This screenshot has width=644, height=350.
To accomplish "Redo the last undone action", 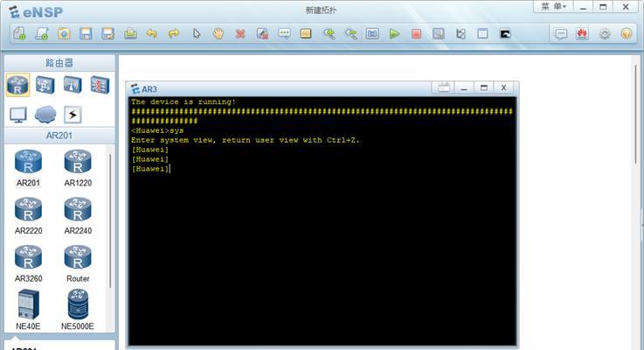I will click(x=174, y=33).
